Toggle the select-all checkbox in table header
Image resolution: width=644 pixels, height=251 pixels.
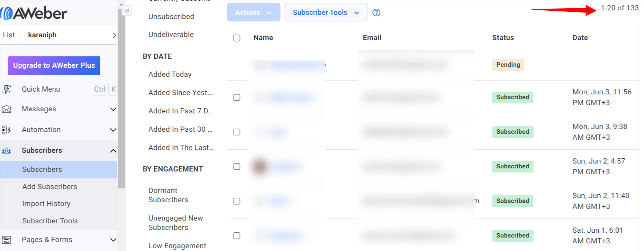237,38
